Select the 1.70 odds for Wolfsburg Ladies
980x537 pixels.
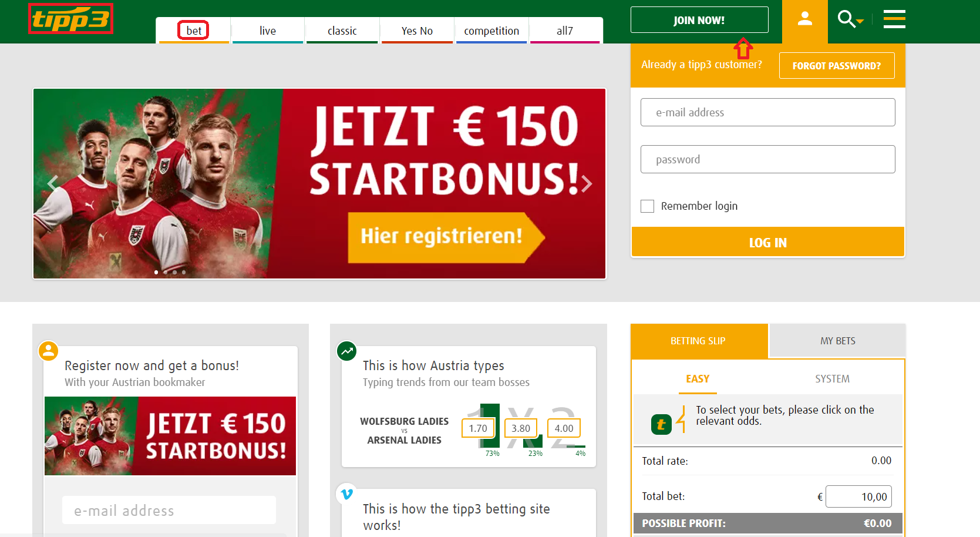pos(478,428)
